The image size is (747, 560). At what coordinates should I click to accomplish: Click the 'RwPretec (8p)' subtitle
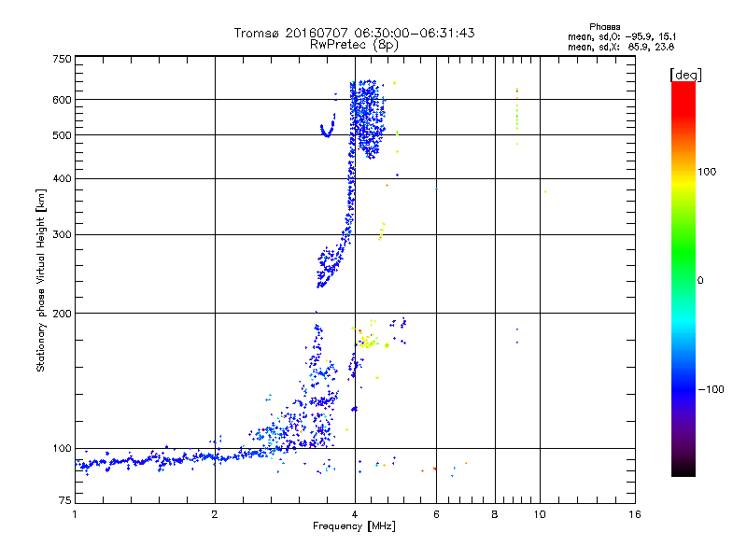coord(354,45)
